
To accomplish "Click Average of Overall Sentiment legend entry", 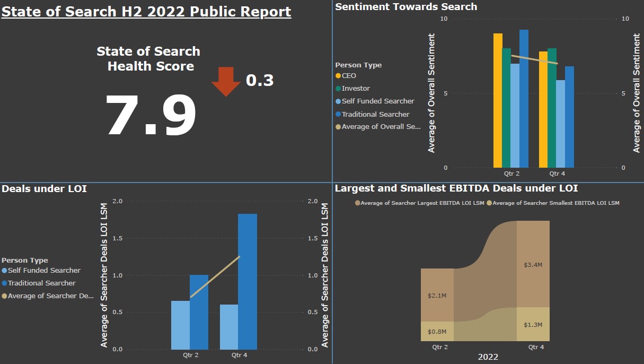I will 381,127.
